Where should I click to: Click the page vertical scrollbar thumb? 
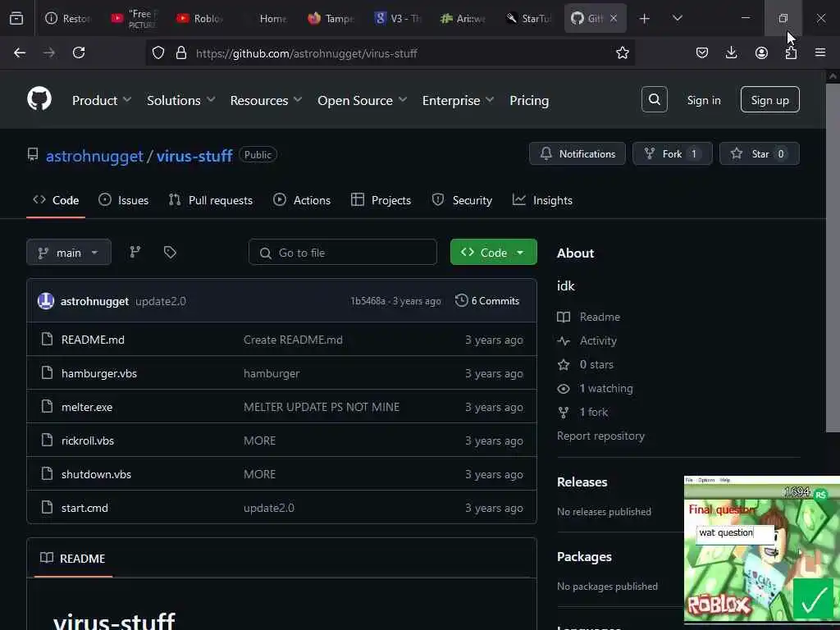(x=833, y=257)
